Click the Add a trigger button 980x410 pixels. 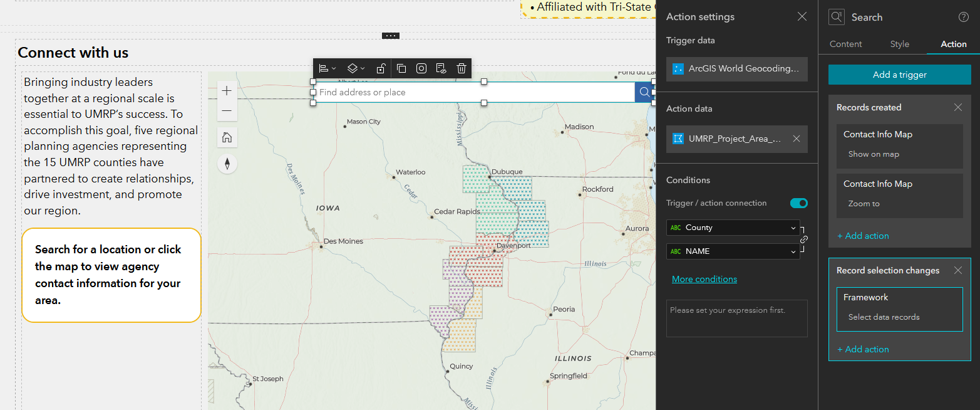(x=899, y=74)
